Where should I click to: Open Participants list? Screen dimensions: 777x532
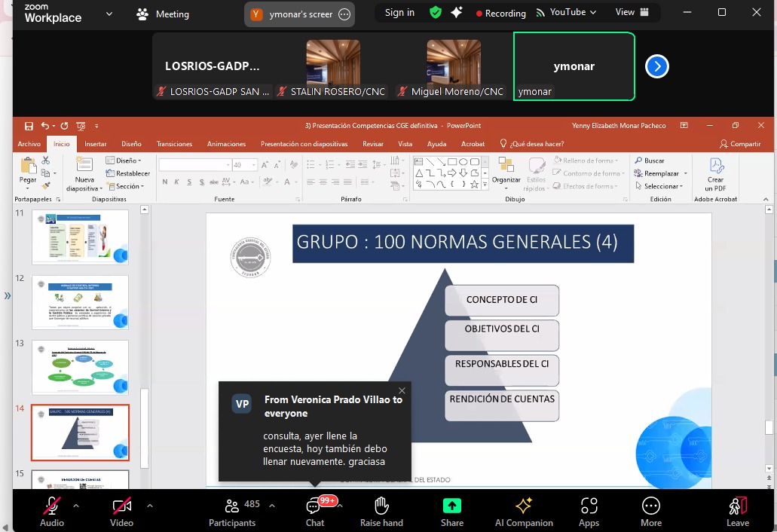pos(232,506)
